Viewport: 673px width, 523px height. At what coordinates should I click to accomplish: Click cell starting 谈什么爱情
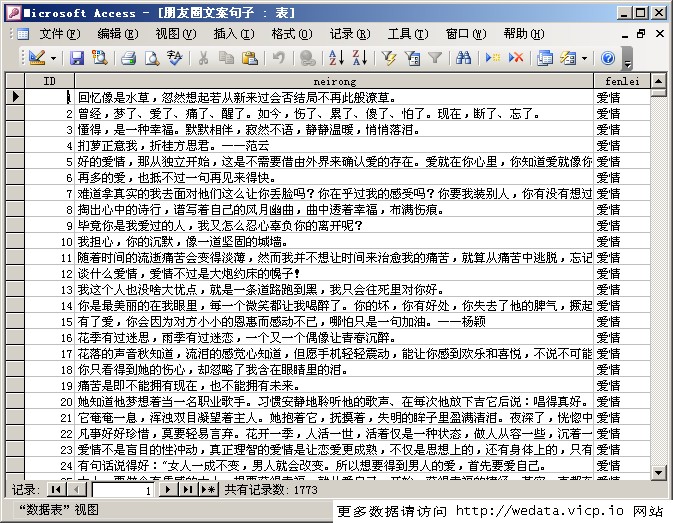click(334, 273)
